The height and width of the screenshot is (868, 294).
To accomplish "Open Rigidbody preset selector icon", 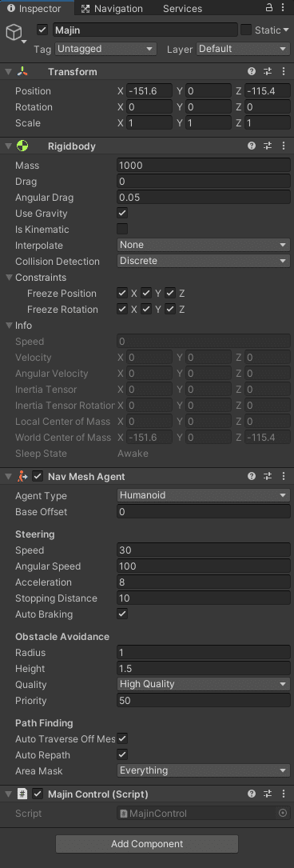I will click(x=268, y=146).
